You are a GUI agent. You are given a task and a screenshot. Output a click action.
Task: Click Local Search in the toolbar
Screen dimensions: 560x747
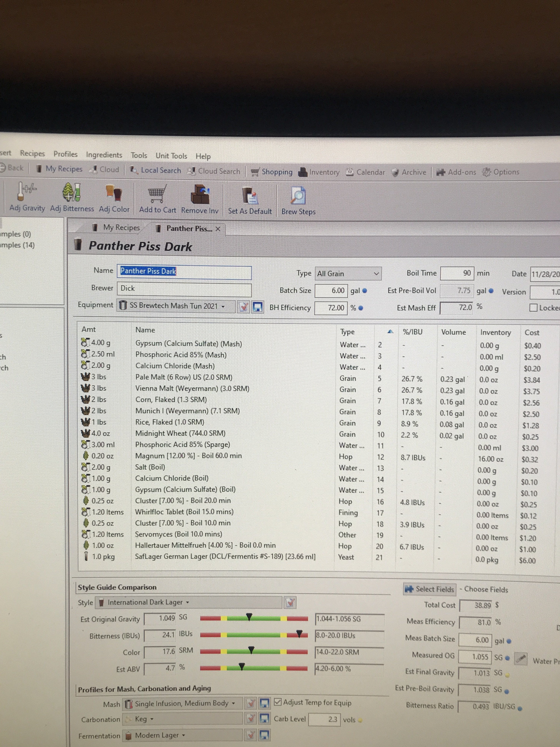(156, 170)
